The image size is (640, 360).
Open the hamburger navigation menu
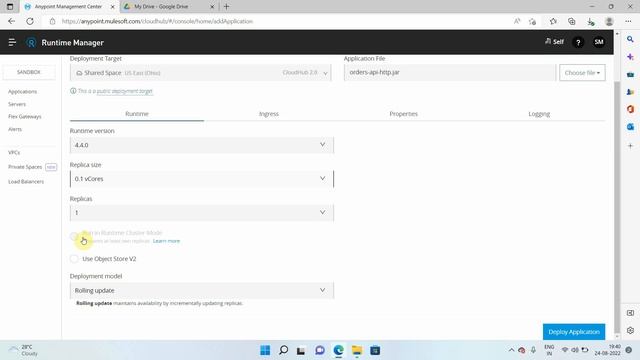click(x=12, y=42)
